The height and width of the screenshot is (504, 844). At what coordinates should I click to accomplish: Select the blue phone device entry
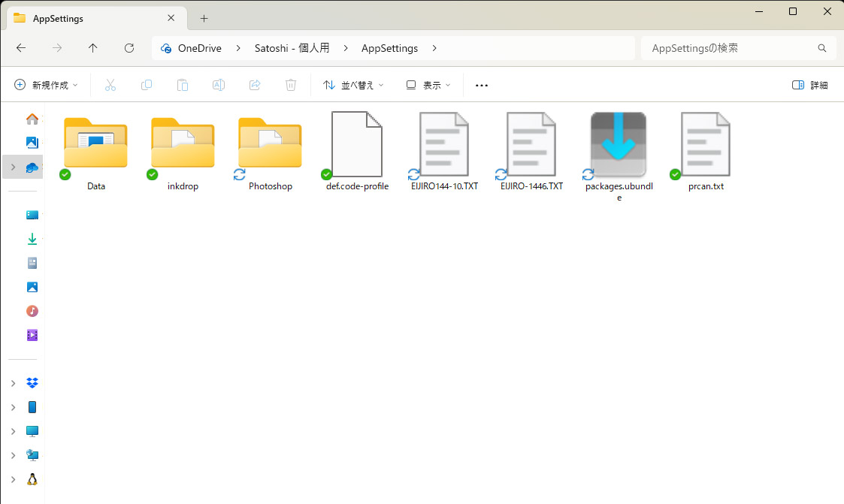(x=32, y=407)
